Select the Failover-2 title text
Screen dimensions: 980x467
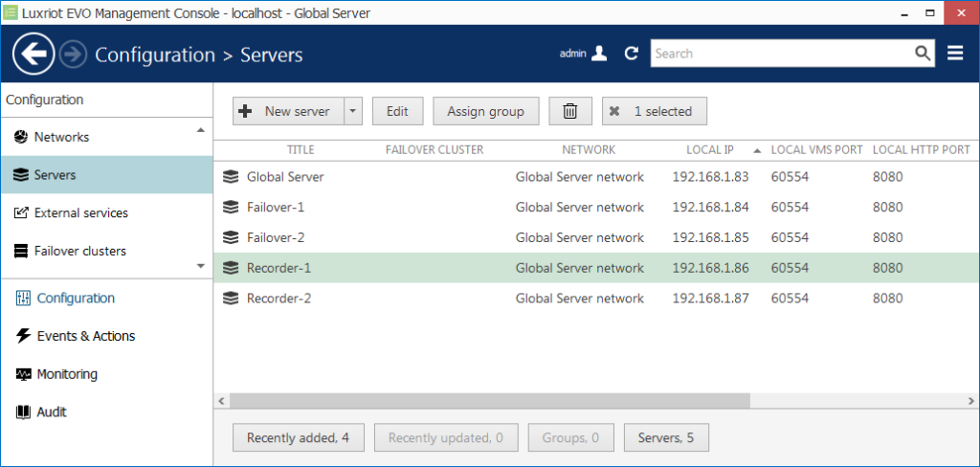click(x=276, y=237)
